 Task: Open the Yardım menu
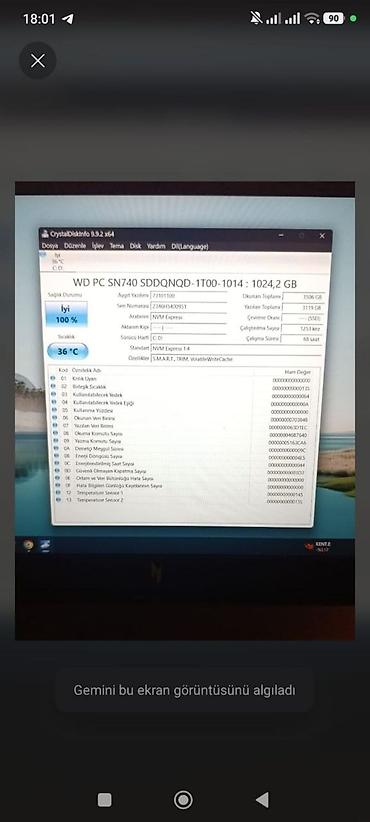[x=156, y=246]
